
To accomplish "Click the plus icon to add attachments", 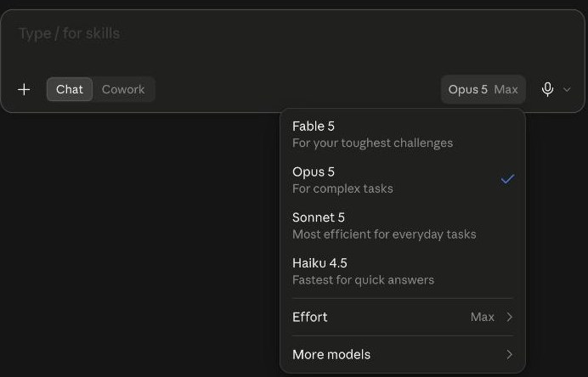I will pos(24,89).
